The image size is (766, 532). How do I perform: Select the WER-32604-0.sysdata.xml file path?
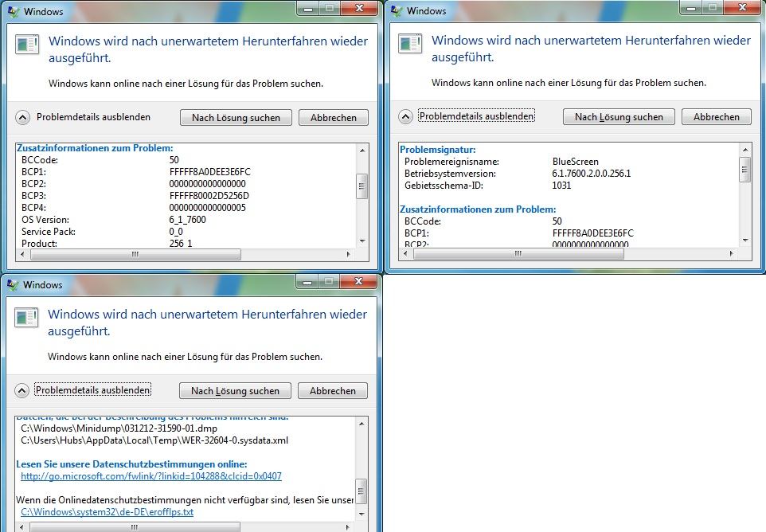tap(154, 440)
